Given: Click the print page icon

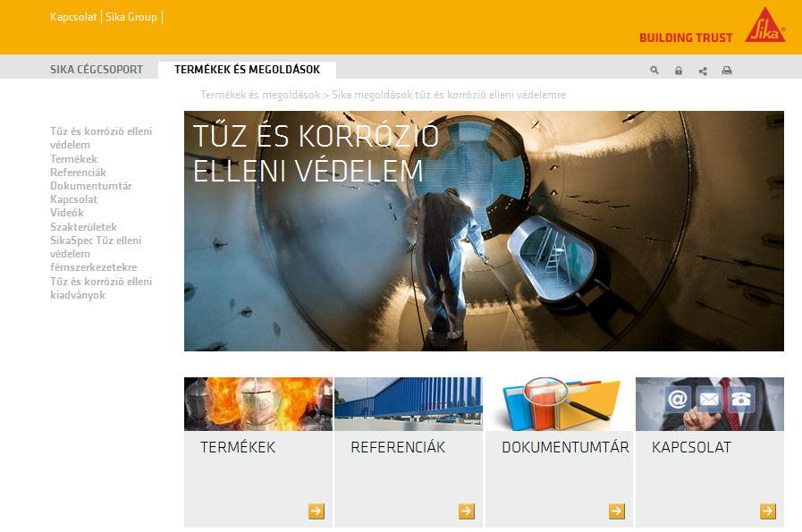Looking at the screenshot, I should pos(727,71).
